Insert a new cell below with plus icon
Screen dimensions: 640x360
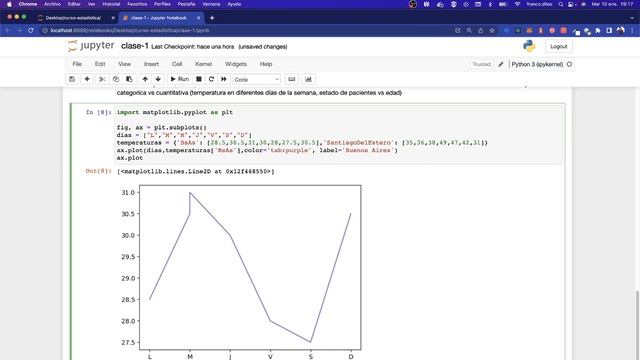point(87,79)
